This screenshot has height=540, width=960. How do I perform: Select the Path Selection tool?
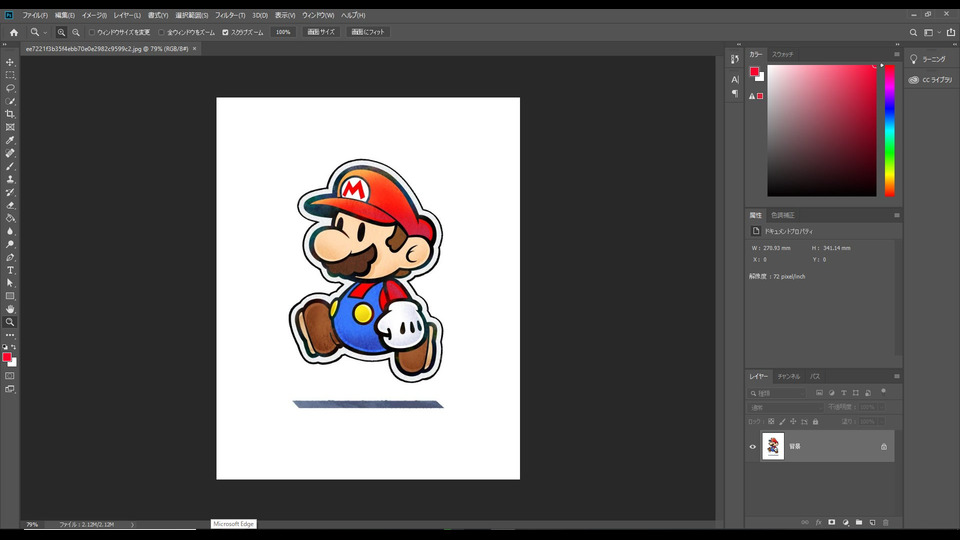point(10,283)
